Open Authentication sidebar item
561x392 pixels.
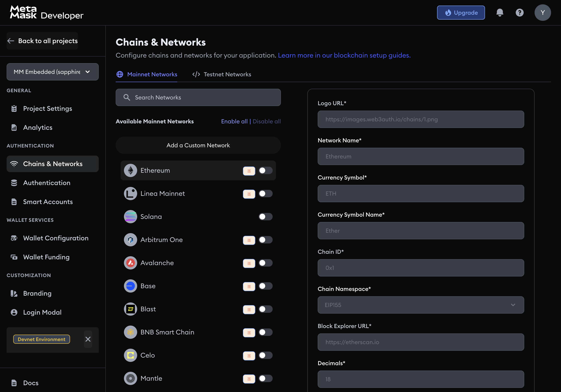click(52, 183)
